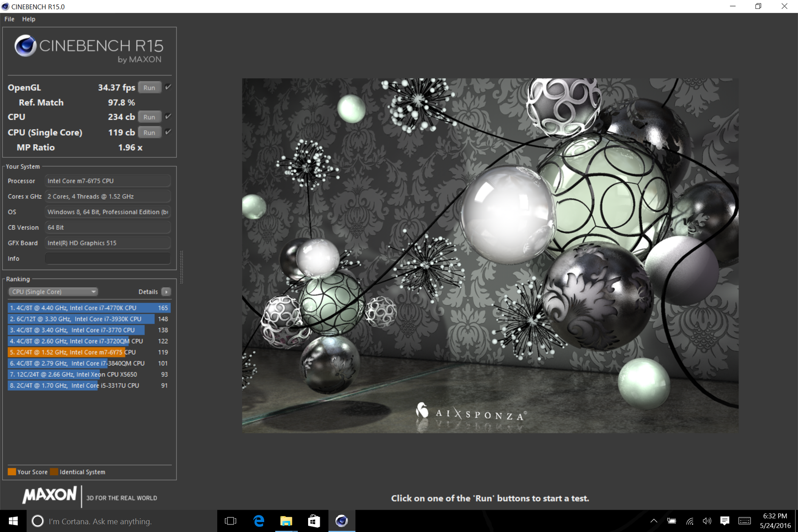The height and width of the screenshot is (532, 798).
Task: Click the Ref. Match value 97.8 %
Action: 121,102
